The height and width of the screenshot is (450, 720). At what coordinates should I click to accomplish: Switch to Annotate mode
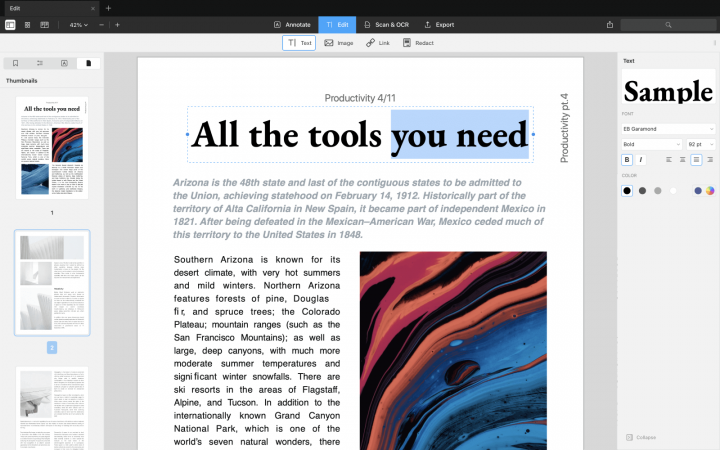292,25
